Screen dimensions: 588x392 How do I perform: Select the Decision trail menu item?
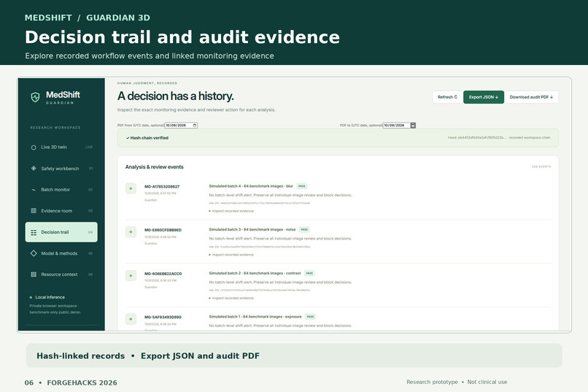(x=61, y=232)
